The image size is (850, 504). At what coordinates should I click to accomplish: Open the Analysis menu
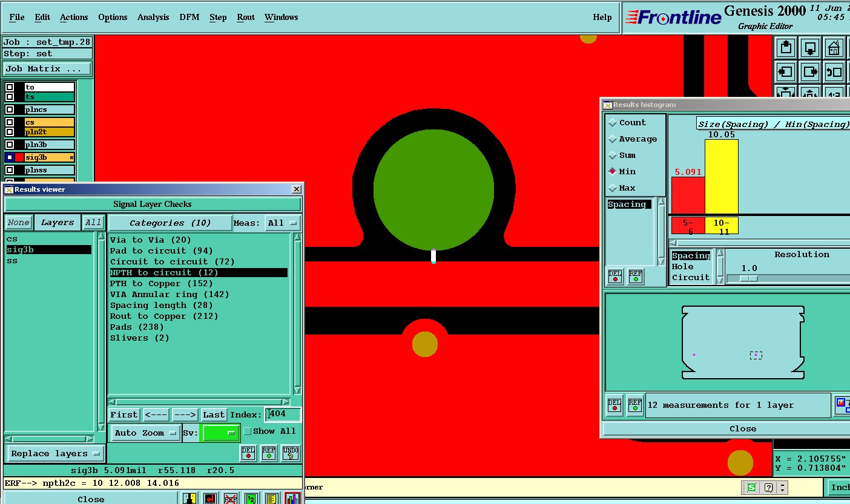(x=153, y=17)
